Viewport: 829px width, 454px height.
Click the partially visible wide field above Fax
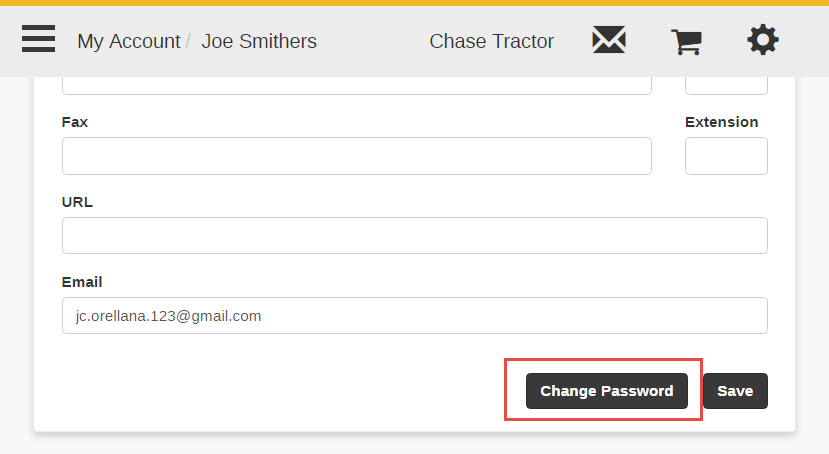pos(356,86)
